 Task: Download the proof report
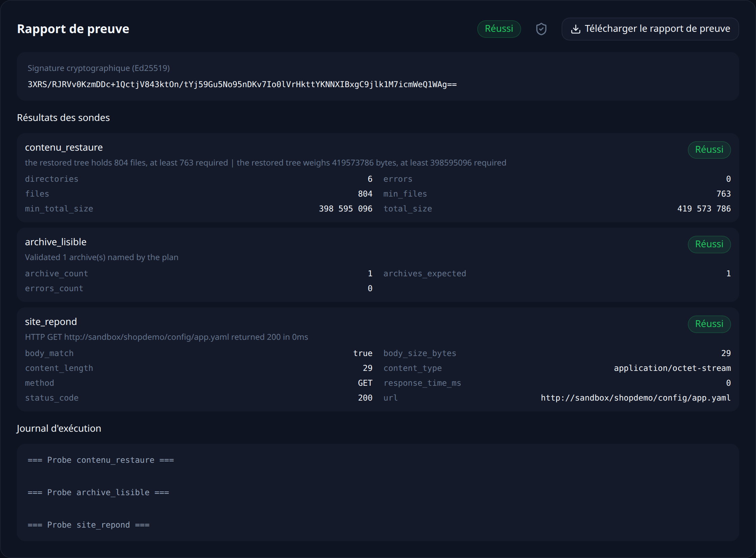point(650,29)
